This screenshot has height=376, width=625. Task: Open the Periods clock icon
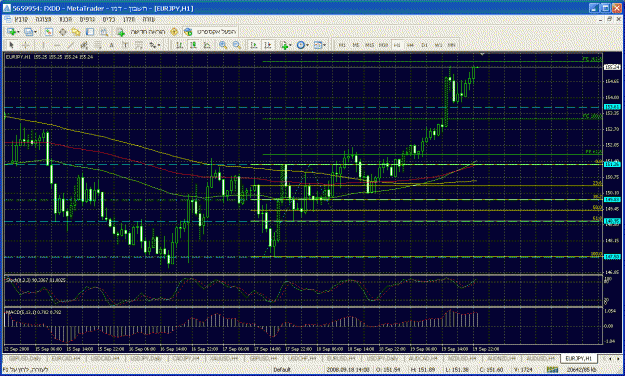coord(301,45)
